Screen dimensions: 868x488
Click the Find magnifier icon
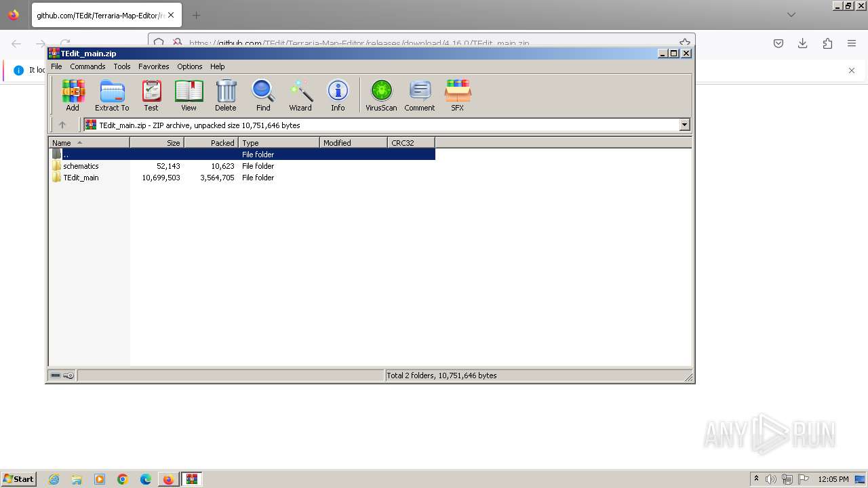click(263, 95)
